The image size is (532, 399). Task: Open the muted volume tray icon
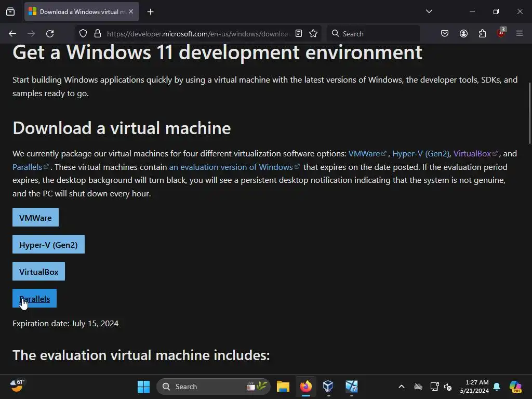click(448, 387)
